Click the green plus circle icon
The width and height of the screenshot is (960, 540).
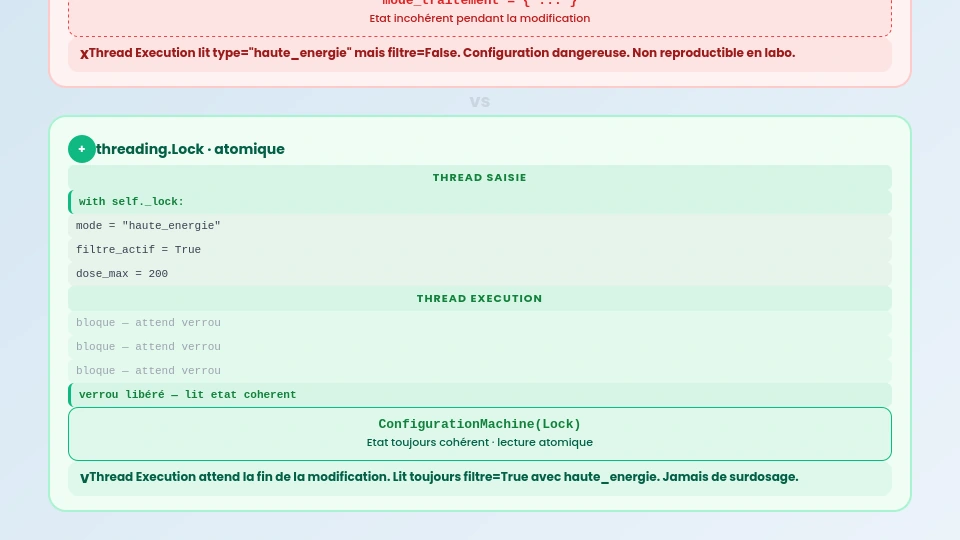click(x=81, y=149)
